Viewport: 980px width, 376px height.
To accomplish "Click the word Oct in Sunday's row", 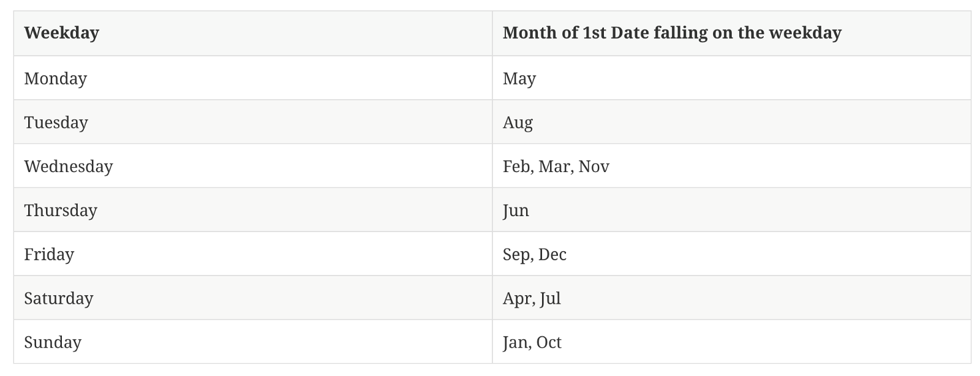I will coord(549,342).
